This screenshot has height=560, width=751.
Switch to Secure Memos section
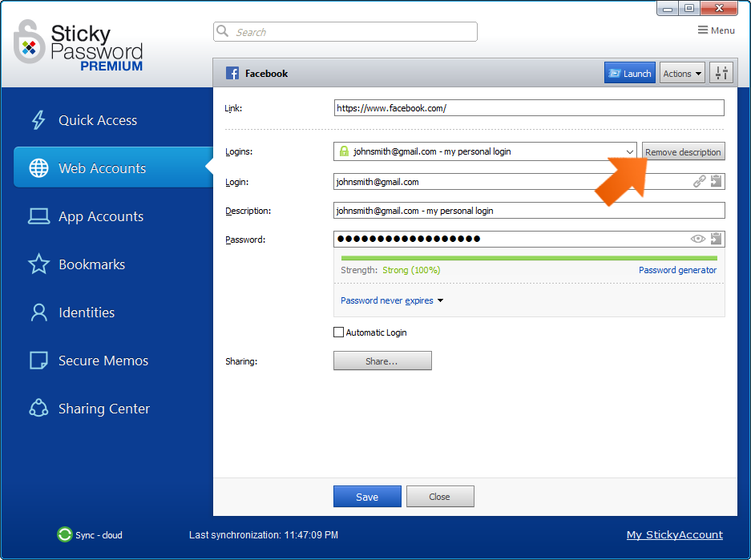pyautogui.click(x=103, y=361)
